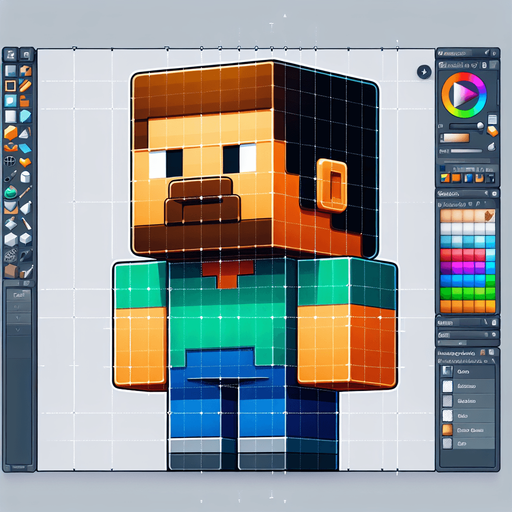Select the large white cube tool
Image resolution: width=512 pixels, height=512 pixels.
tap(11, 239)
